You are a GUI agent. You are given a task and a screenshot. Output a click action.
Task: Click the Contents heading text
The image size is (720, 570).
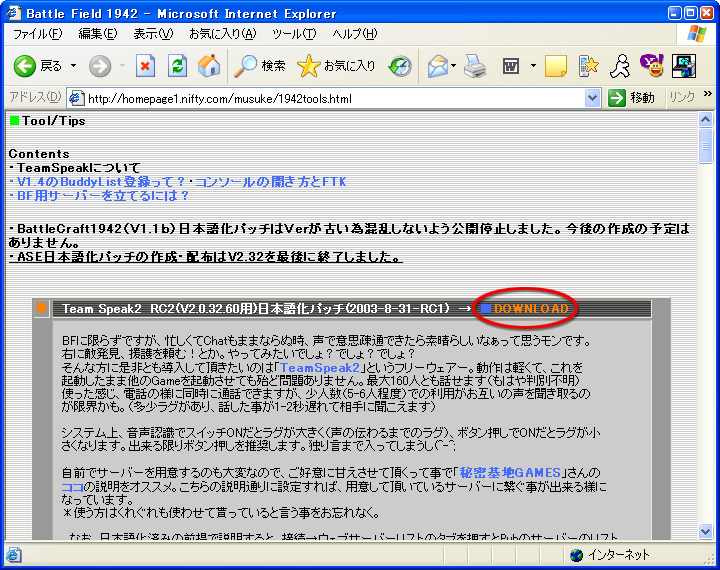pyautogui.click(x=39, y=154)
